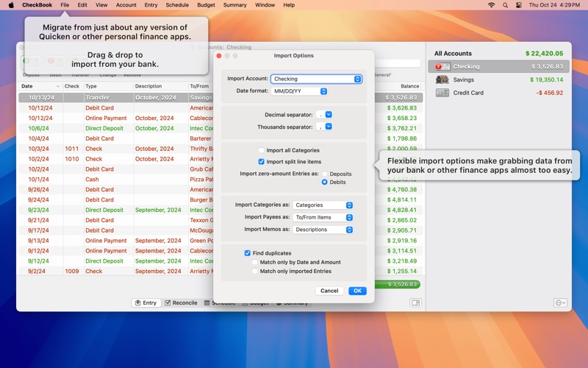
Task: Enable Match only imported Entries
Action: pyautogui.click(x=255, y=271)
